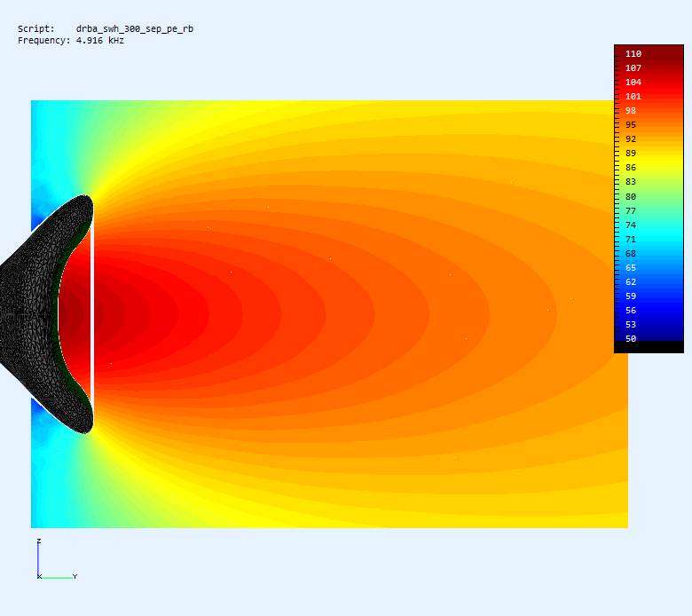Click the 65 value on the color legend
The height and width of the screenshot is (616, 692).
631,267
